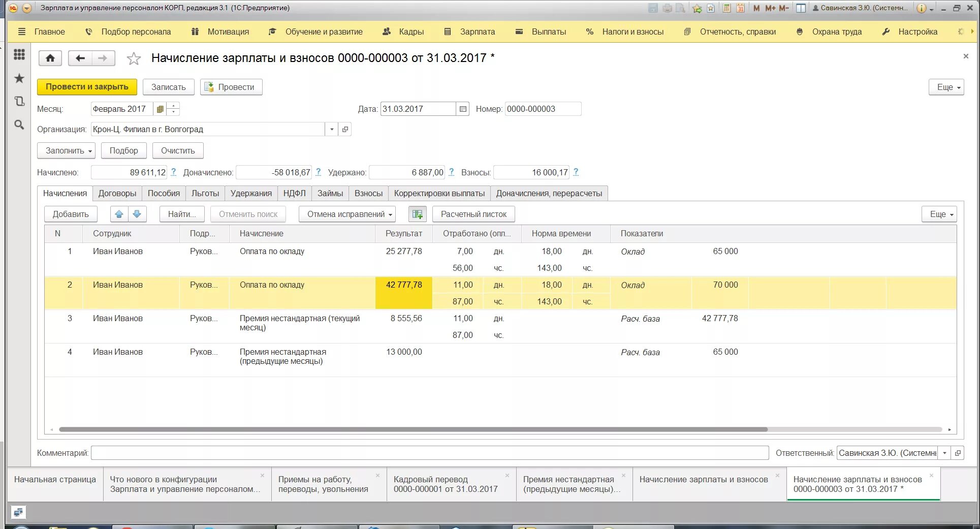This screenshot has height=529, width=980.
Task: Open the Взносы help question mark
Action: click(576, 172)
